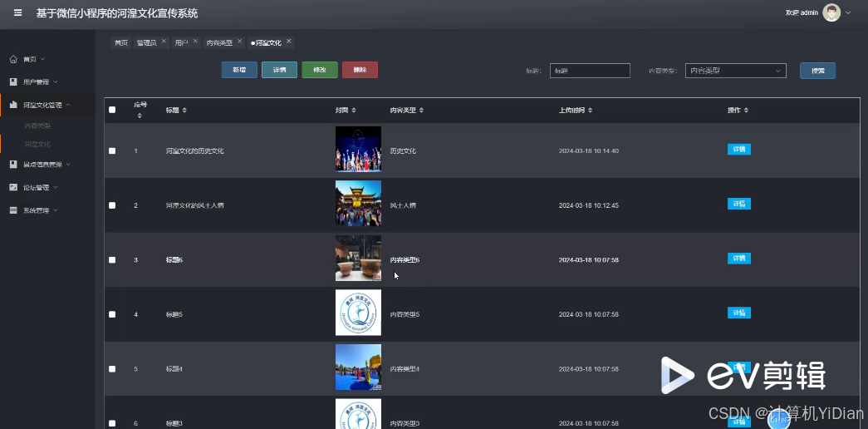Viewport: 868px width, 429px height.
Task: Sort by 序号 column arrows
Action: click(x=140, y=116)
